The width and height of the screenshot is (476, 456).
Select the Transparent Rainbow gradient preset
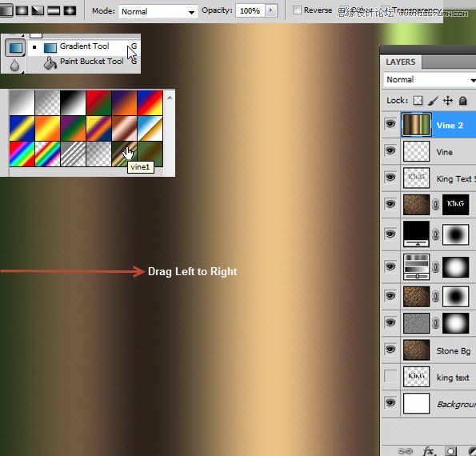click(47, 154)
